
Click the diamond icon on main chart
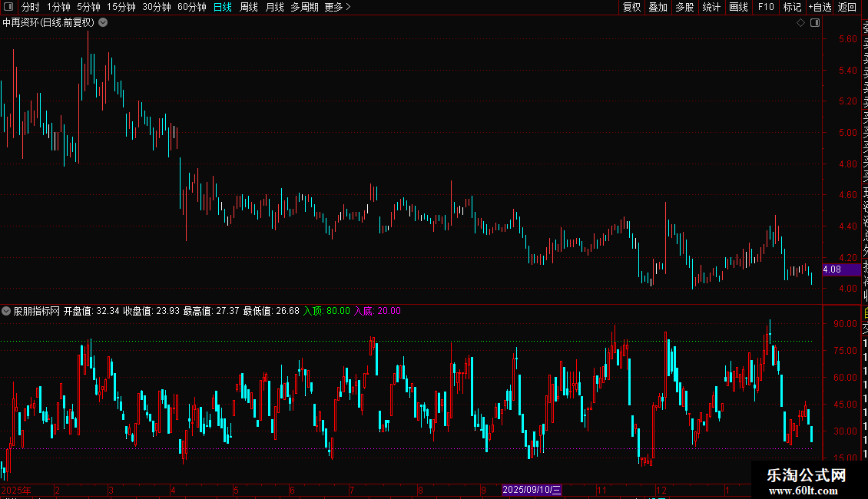(800, 23)
